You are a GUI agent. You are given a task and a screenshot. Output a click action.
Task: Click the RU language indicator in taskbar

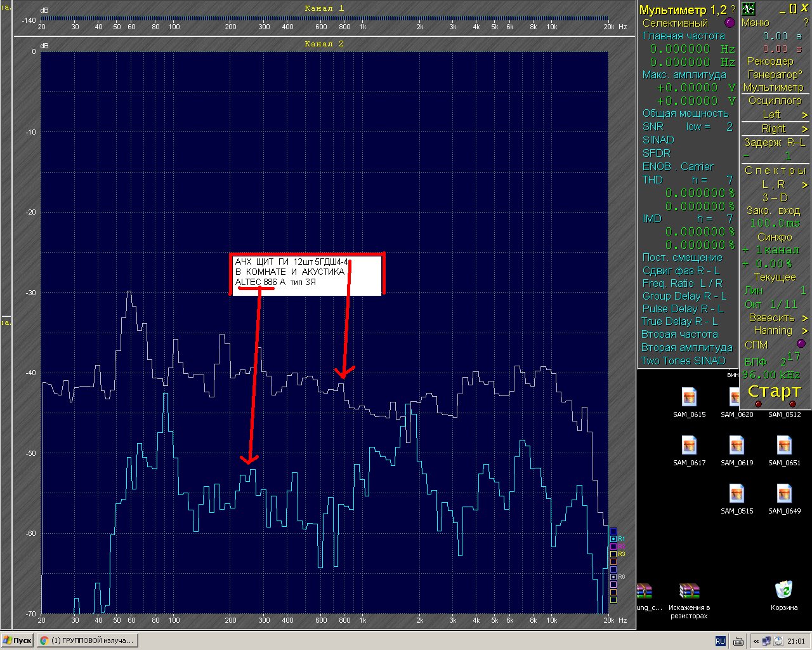click(720, 641)
